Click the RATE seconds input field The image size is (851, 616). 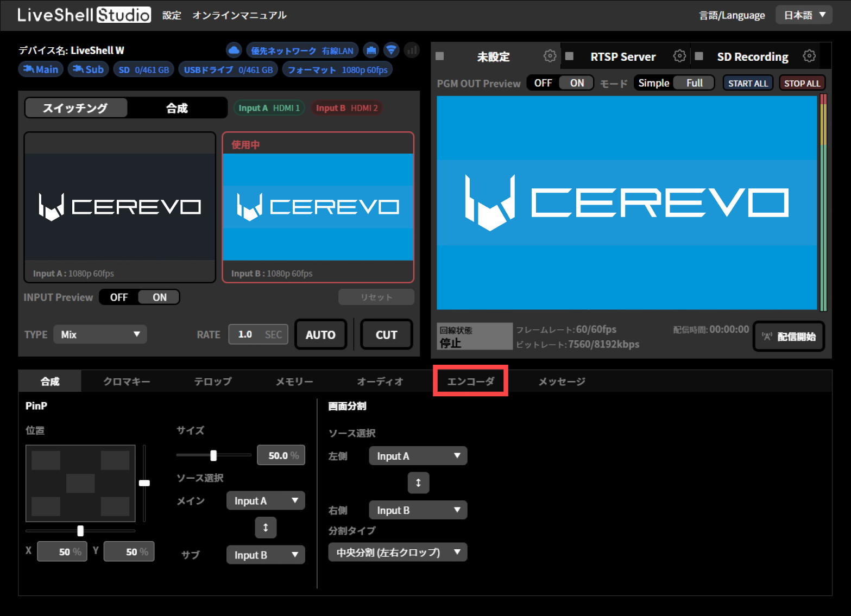pos(258,334)
